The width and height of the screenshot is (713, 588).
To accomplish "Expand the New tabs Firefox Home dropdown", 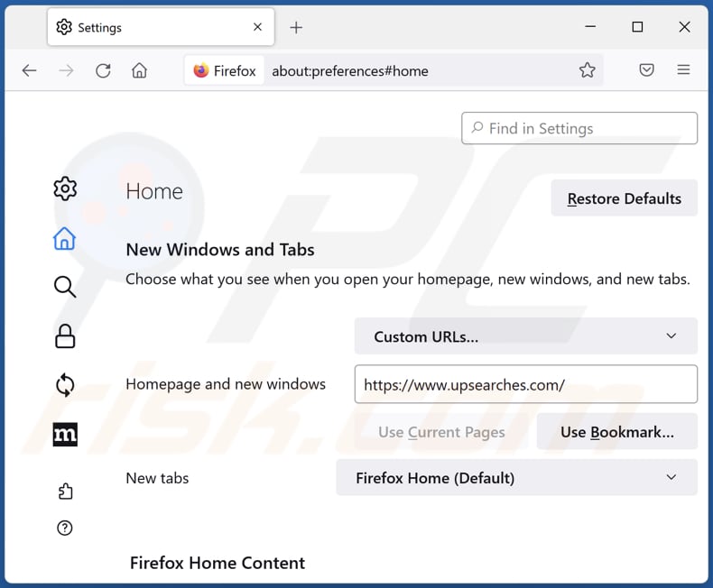I will [516, 478].
